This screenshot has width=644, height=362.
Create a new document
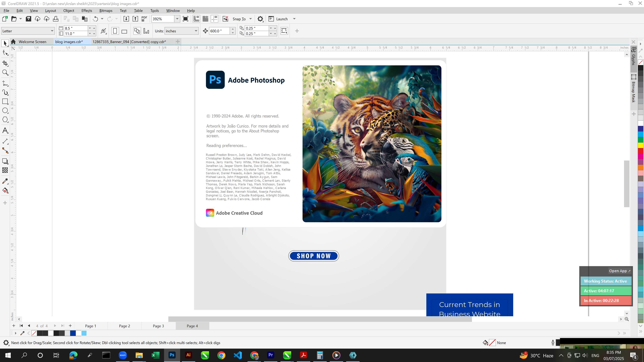pos(5,19)
